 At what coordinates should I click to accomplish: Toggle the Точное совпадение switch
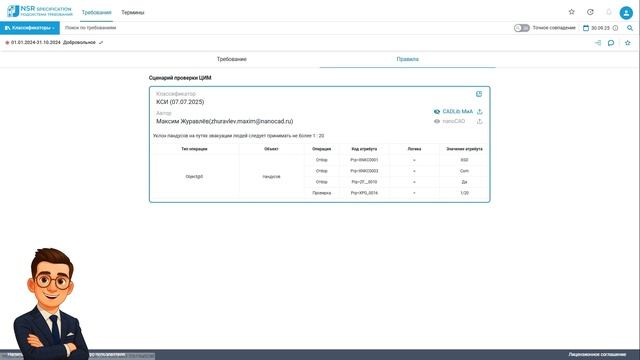[522, 28]
